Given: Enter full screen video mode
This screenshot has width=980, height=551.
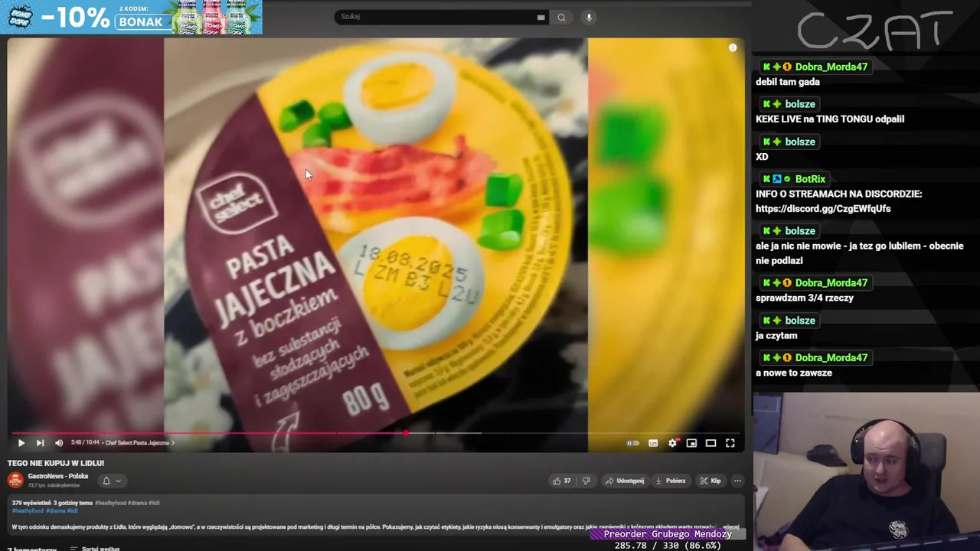Looking at the screenshot, I should (730, 442).
